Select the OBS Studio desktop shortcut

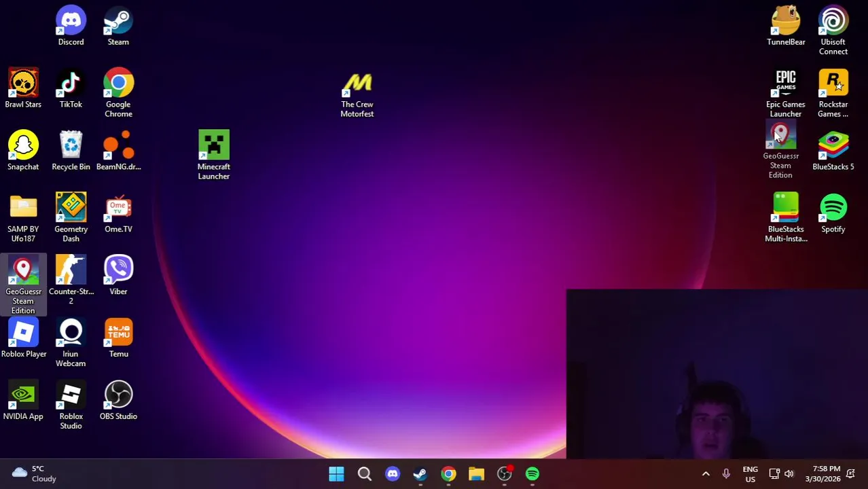[118, 401]
